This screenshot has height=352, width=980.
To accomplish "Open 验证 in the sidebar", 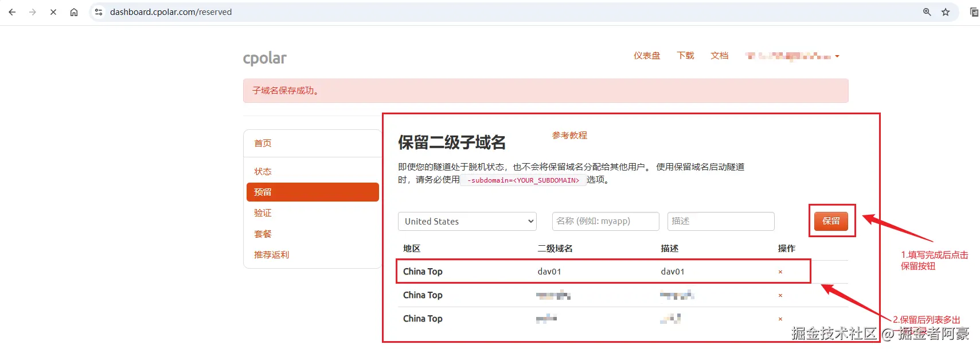I will 263,213.
